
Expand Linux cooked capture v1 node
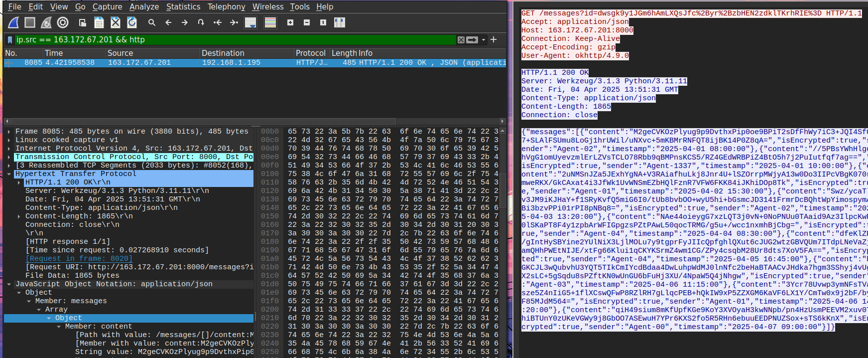tap(9, 140)
